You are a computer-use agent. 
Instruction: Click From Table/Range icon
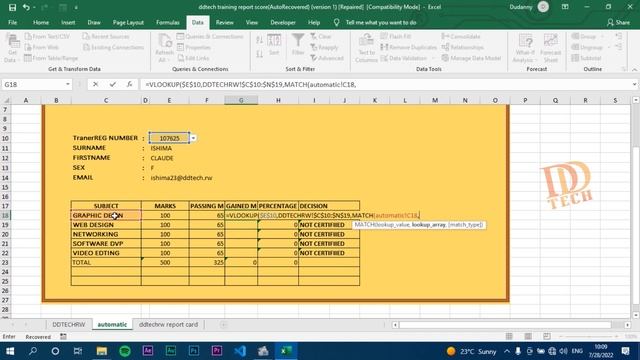[51, 58]
